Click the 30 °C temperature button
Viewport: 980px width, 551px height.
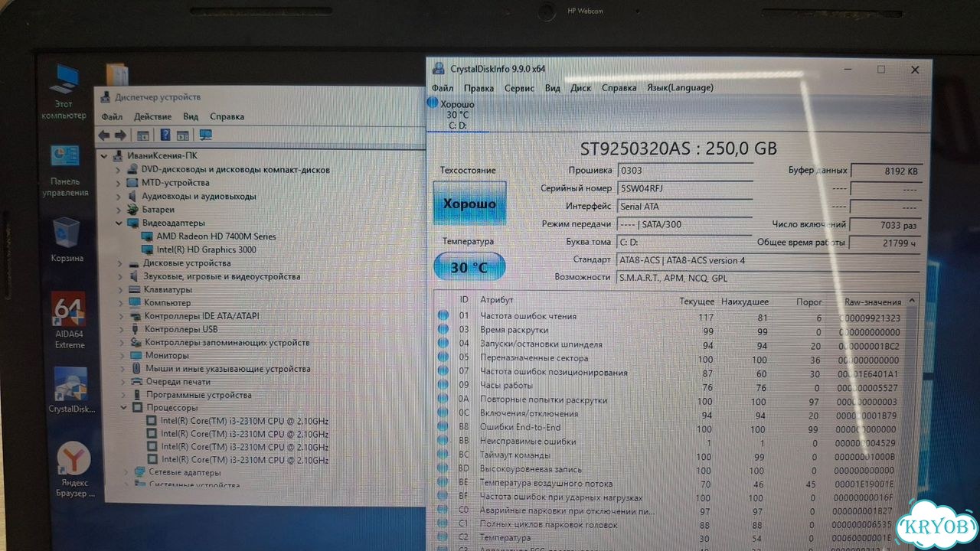[469, 267]
